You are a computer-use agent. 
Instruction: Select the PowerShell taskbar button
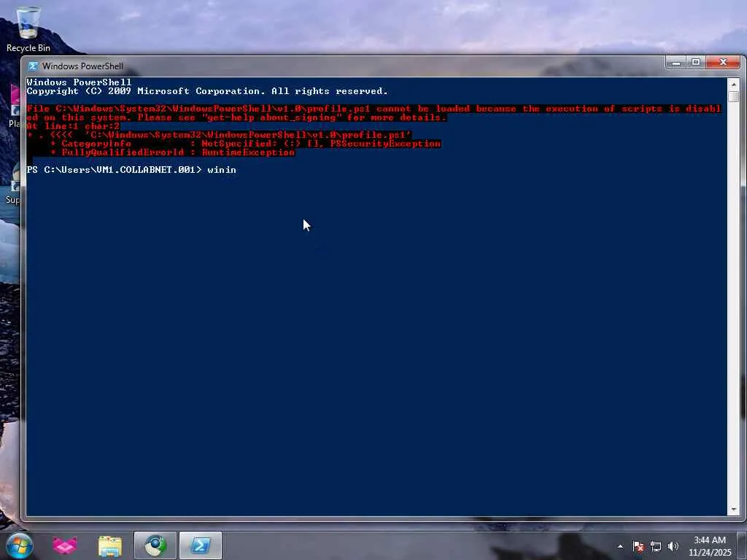200,545
